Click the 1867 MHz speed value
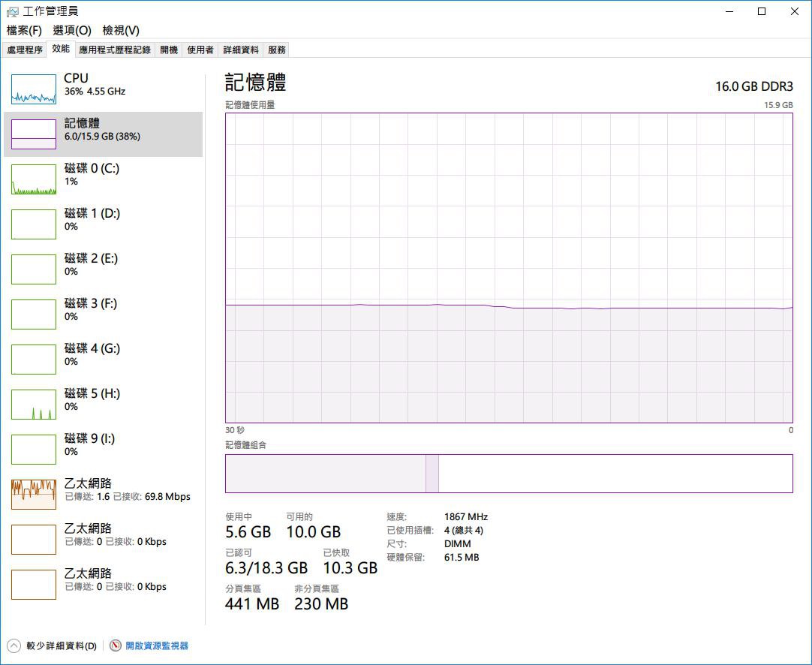 tap(466, 517)
